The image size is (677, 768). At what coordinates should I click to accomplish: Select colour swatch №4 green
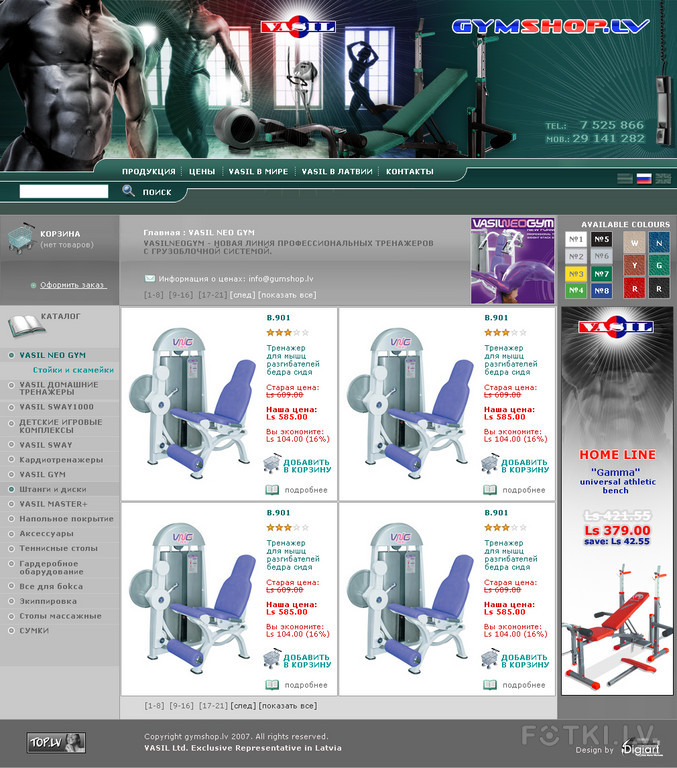coord(576,290)
